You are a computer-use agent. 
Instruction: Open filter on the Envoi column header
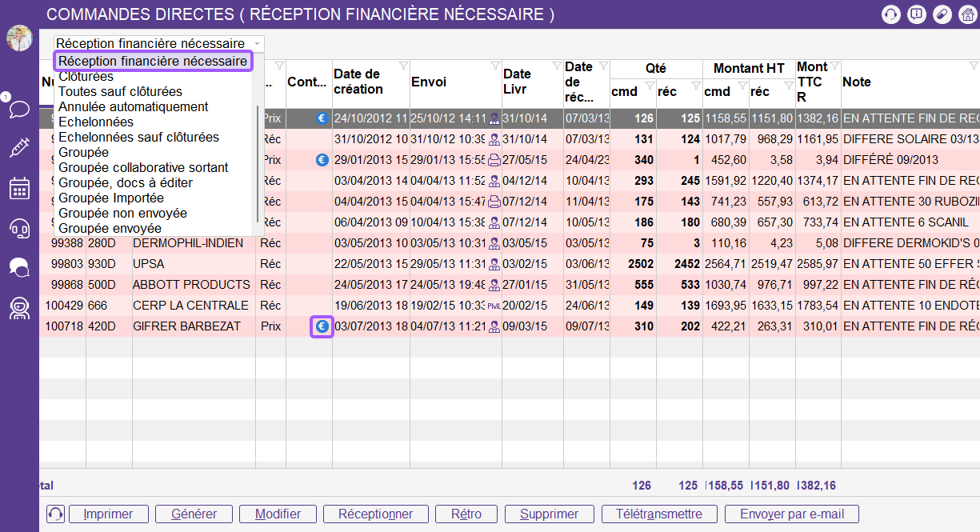(494, 66)
